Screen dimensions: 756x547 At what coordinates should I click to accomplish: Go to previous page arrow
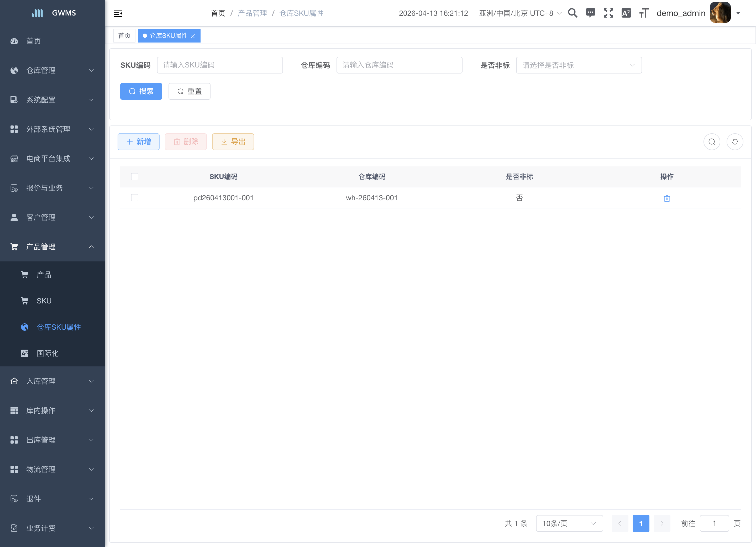click(x=620, y=523)
